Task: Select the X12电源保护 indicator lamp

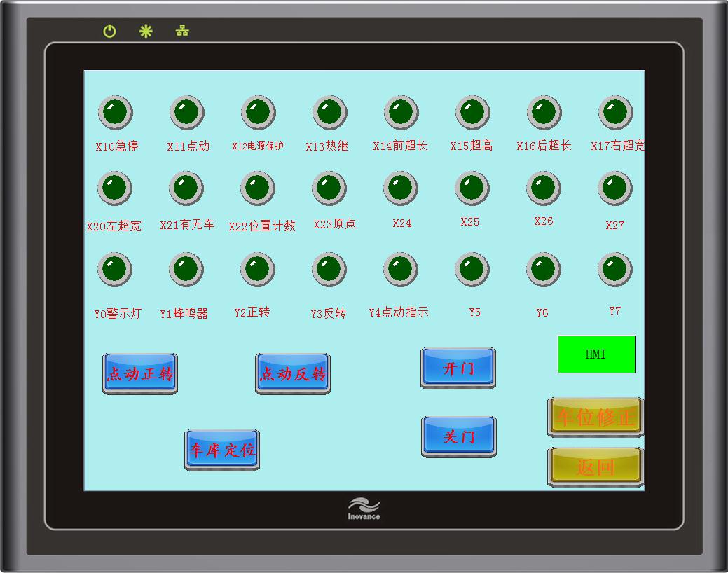Action: [259, 112]
